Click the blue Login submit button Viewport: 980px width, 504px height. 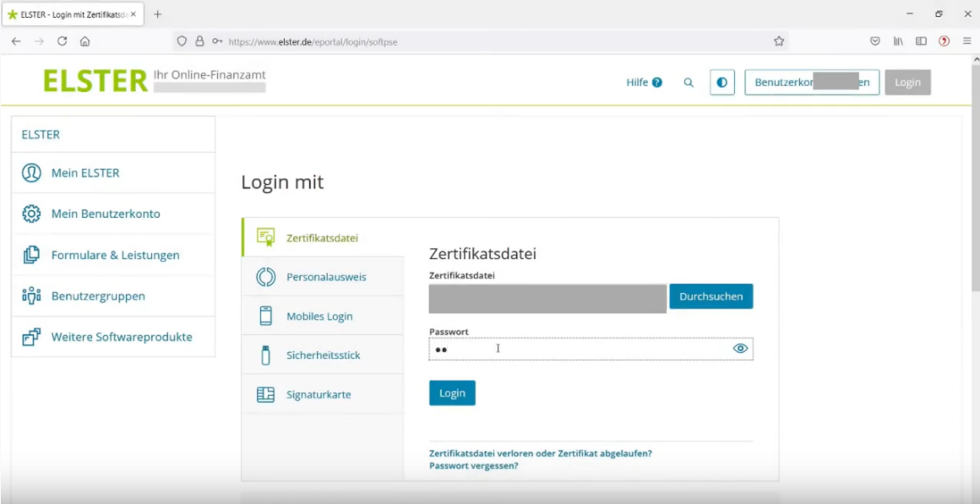452,393
